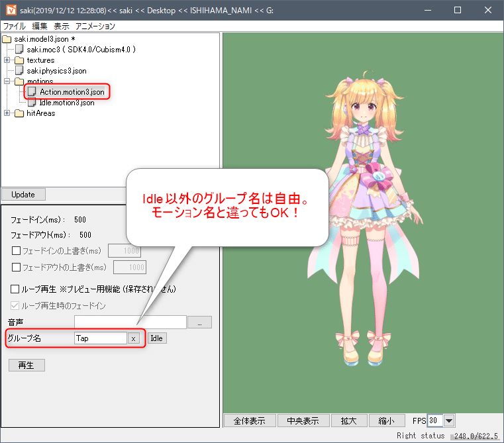The image size is (504, 443).
Task: Open the アニメーション menu
Action: click(95, 26)
